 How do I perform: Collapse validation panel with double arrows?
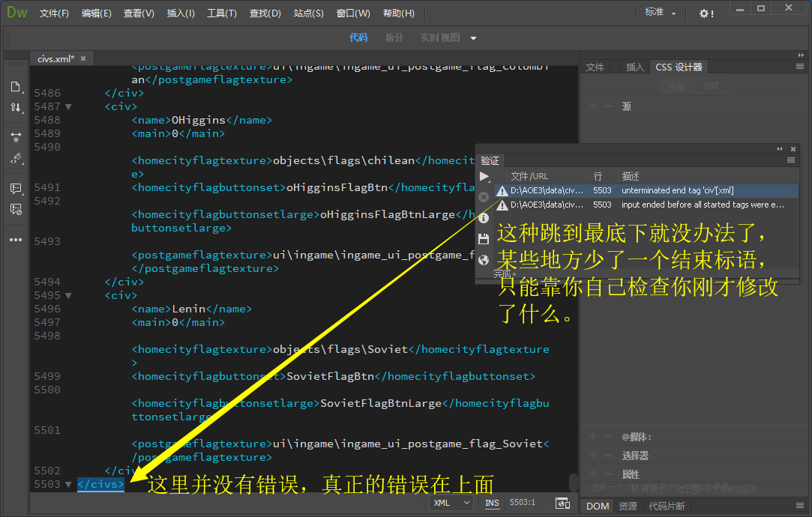(x=780, y=149)
